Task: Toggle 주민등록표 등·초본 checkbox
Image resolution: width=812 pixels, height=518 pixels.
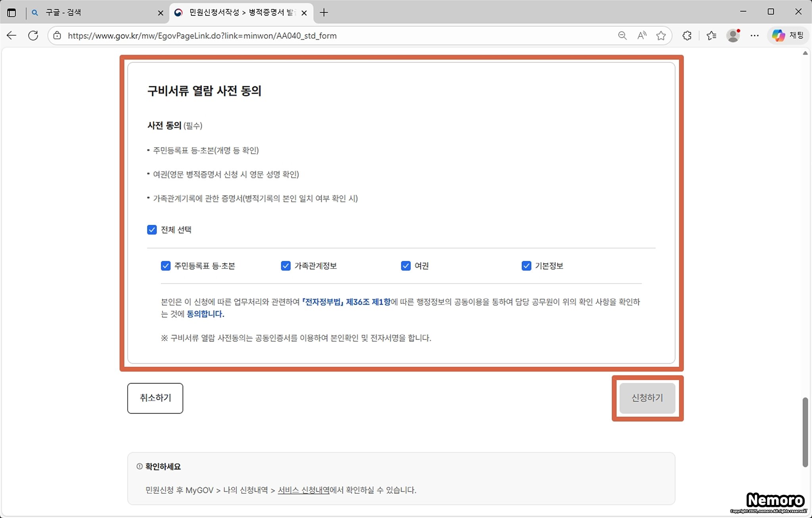Action: (166, 266)
